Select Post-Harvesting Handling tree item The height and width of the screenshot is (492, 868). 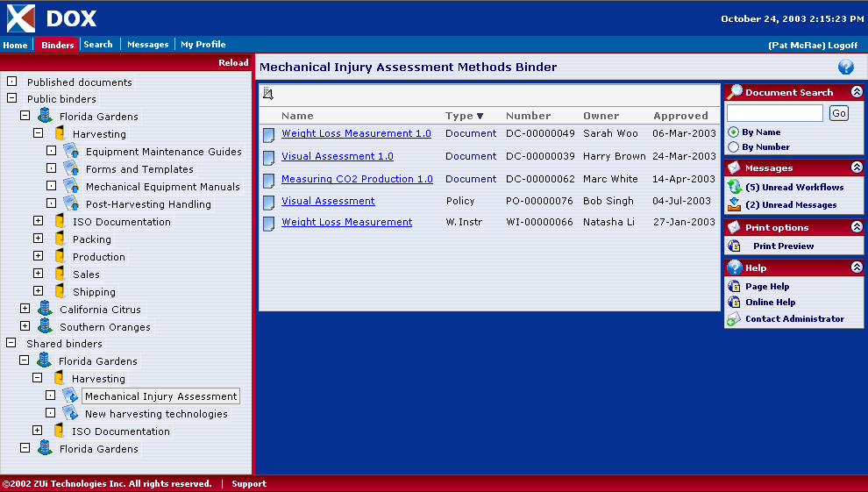click(148, 204)
